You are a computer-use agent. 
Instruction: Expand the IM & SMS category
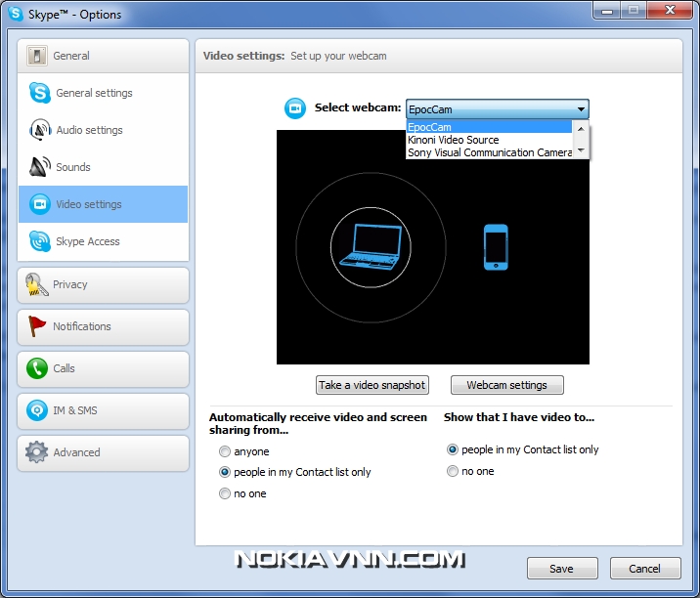click(x=103, y=410)
